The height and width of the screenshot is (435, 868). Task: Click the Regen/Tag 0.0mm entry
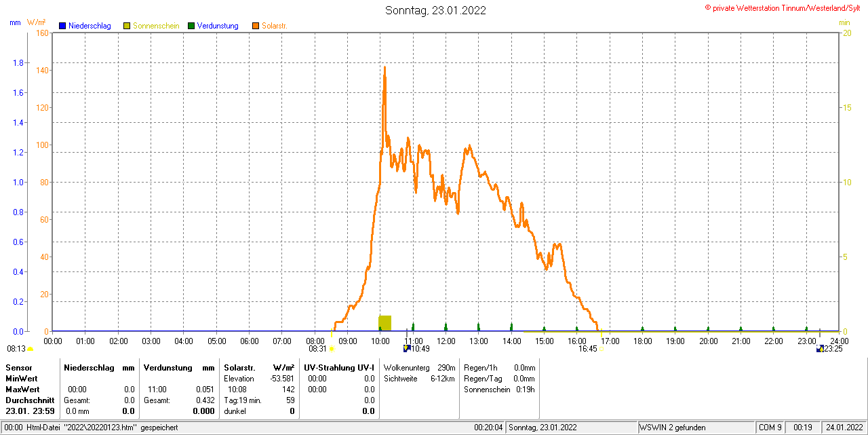point(499,379)
